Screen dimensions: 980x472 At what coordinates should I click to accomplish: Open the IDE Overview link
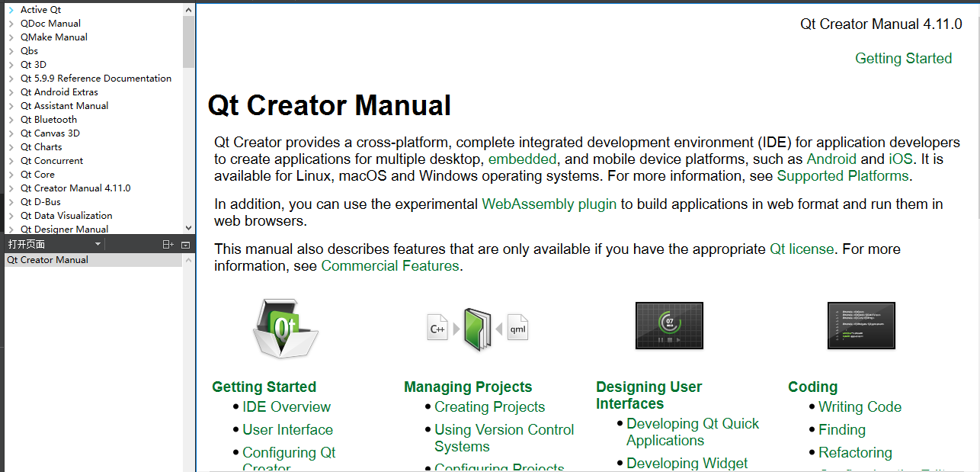pos(287,407)
